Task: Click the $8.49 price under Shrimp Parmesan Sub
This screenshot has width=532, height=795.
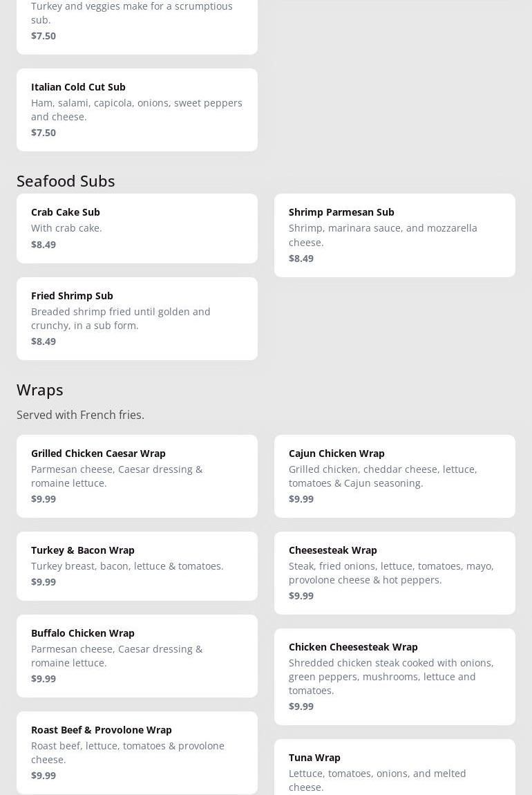Action: [x=301, y=258]
